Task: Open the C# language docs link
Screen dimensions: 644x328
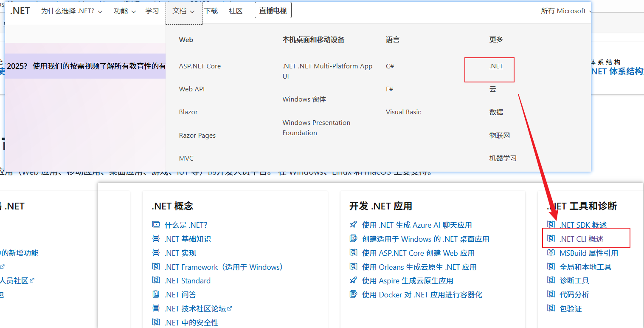Action: [390, 66]
